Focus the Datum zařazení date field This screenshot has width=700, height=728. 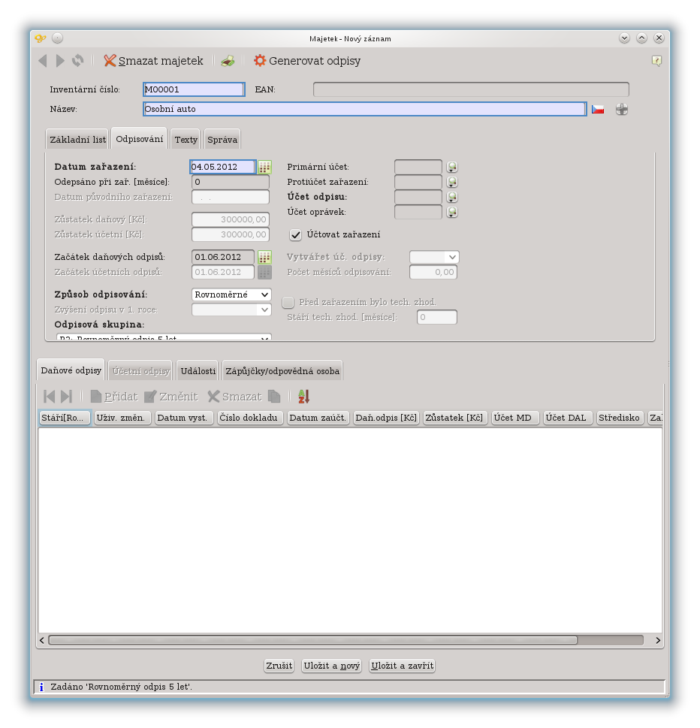coord(223,167)
